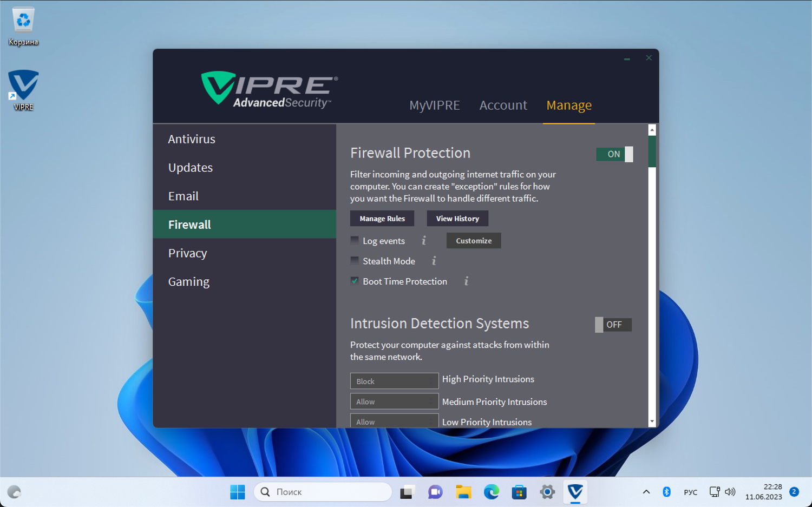Open the clock and date panel

click(763, 492)
